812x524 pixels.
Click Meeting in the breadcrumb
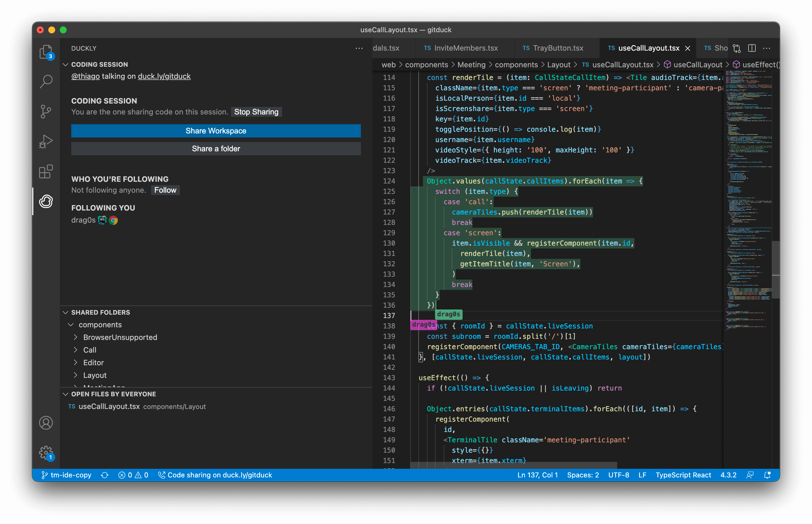pos(471,65)
